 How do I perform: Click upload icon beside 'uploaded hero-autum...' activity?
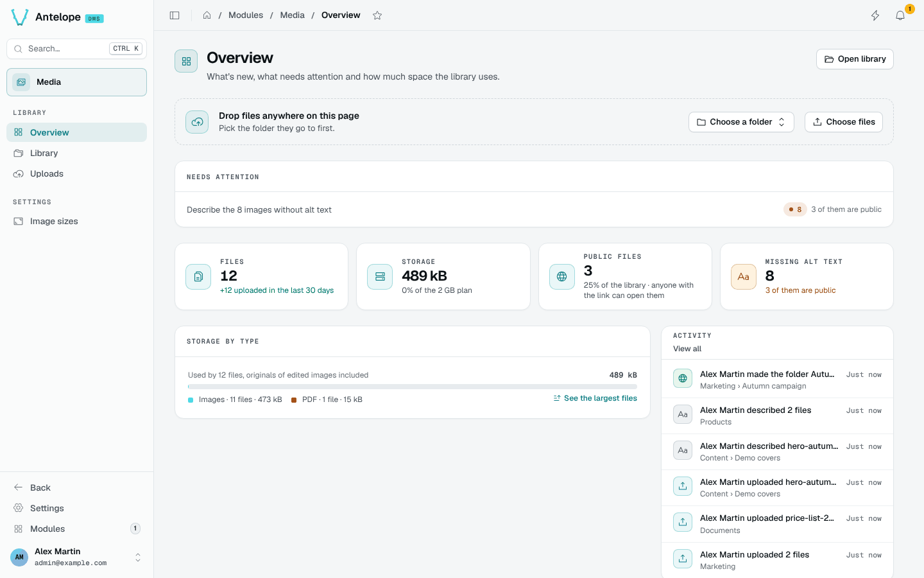tap(683, 486)
